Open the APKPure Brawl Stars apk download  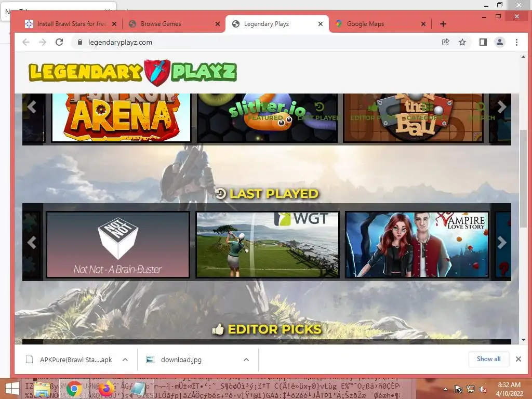69,360
